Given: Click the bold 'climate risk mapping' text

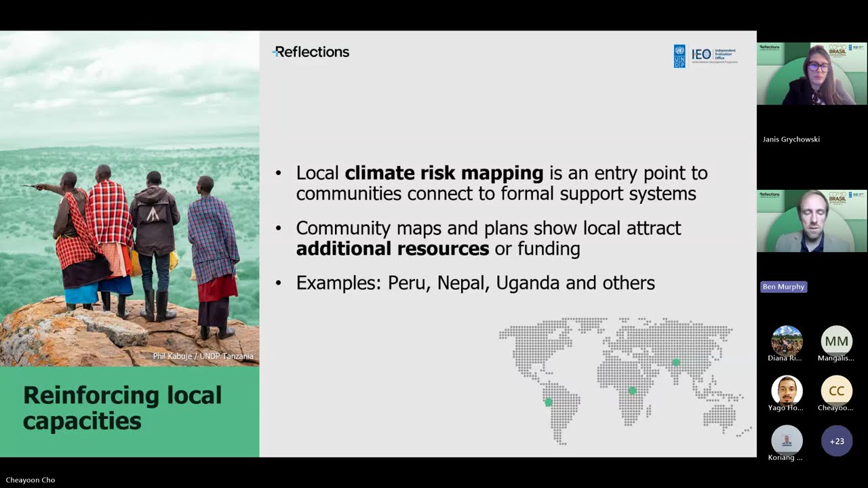Looking at the screenshot, I should [444, 173].
